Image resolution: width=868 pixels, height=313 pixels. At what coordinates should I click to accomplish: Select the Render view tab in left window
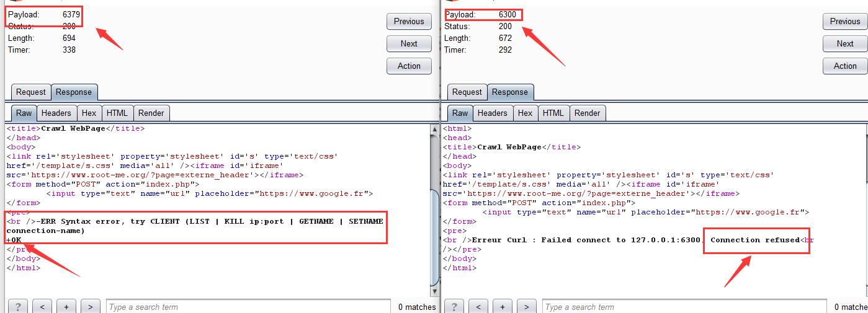151,113
